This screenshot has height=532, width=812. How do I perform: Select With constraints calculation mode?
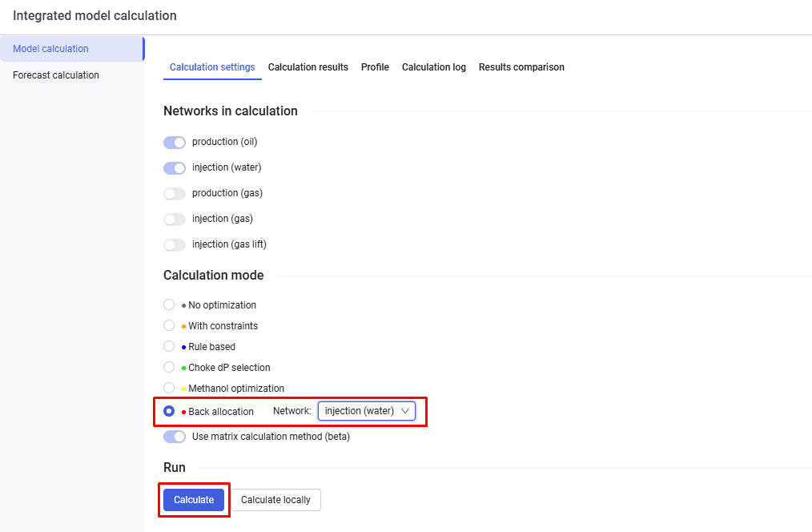tap(169, 325)
